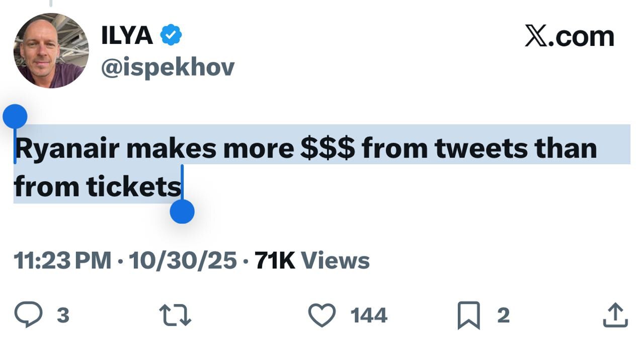Click the blue verified checkmark badge
Image resolution: width=644 pixels, height=346 pixels.
171,36
